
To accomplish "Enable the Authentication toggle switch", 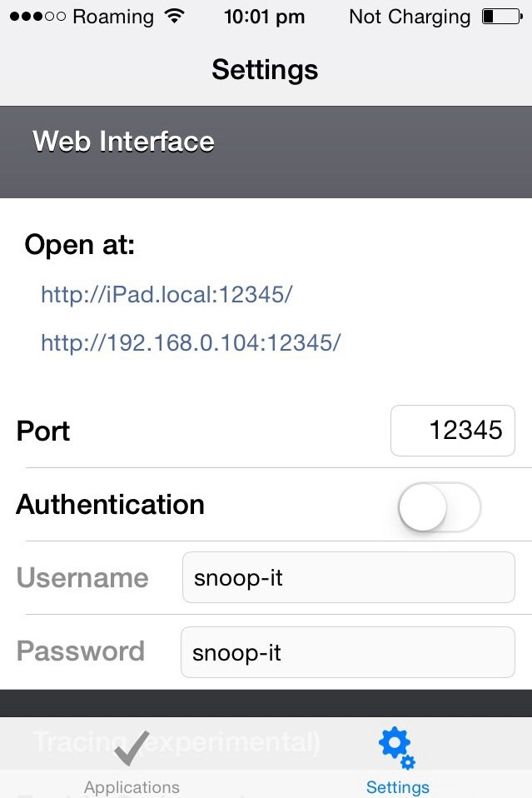I will pos(440,506).
